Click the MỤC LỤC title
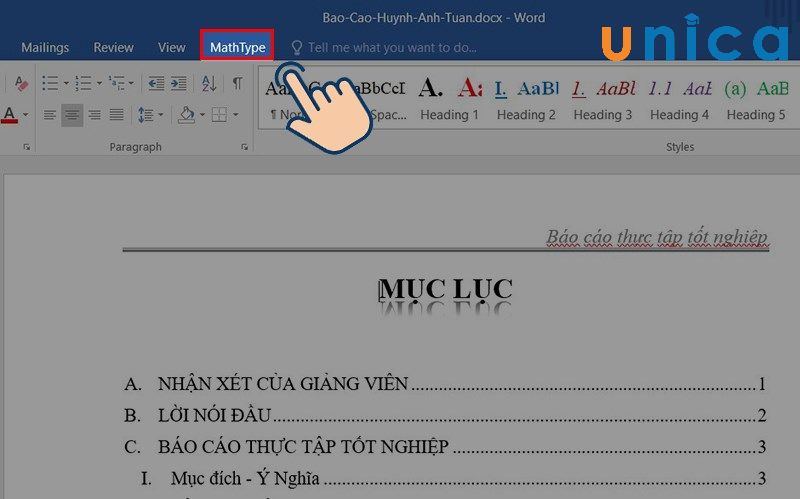 tap(445, 289)
